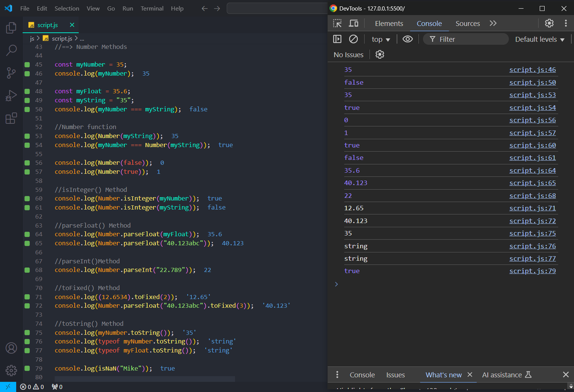
Task: Open the Accounts menu icon
Action: (x=11, y=348)
